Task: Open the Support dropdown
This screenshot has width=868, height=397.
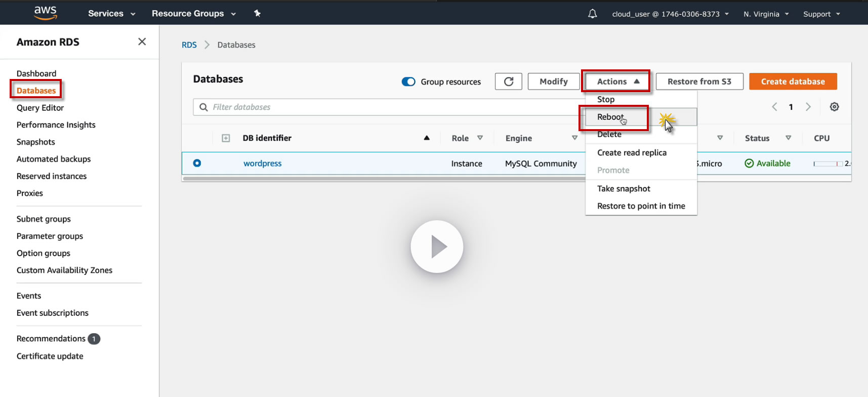Action: 821,14
